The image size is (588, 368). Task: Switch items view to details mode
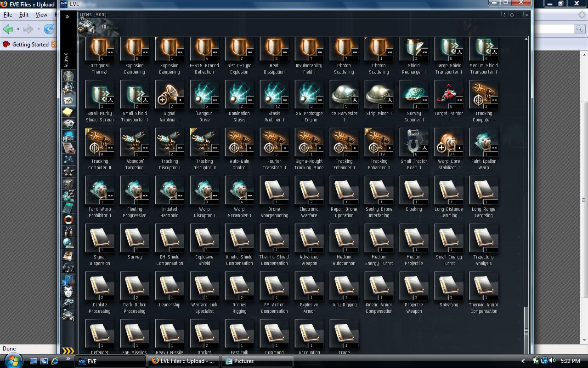[x=110, y=27]
